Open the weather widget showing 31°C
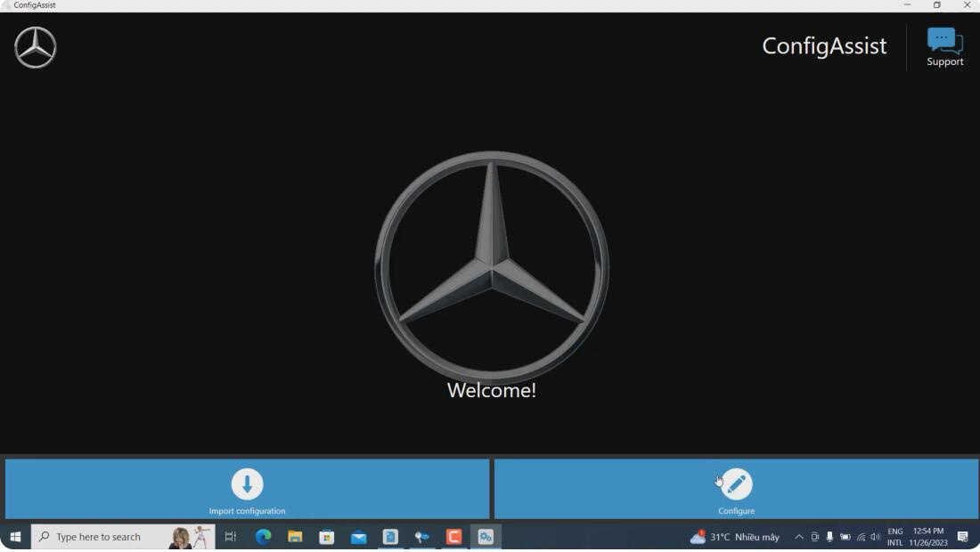Screen dimensions: 980x552 (x=735, y=536)
